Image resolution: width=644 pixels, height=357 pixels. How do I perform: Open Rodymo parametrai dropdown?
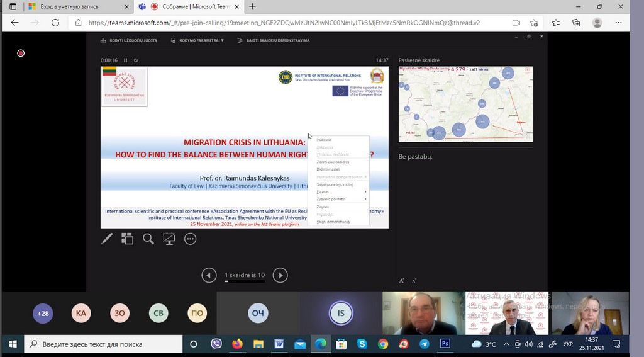[201, 40]
